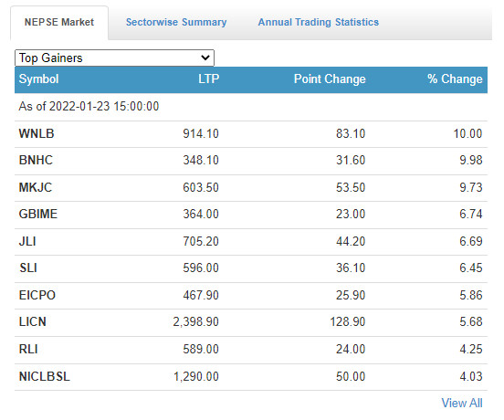Select the EICPO symbol
The height and width of the screenshot is (420, 504).
coord(37,295)
